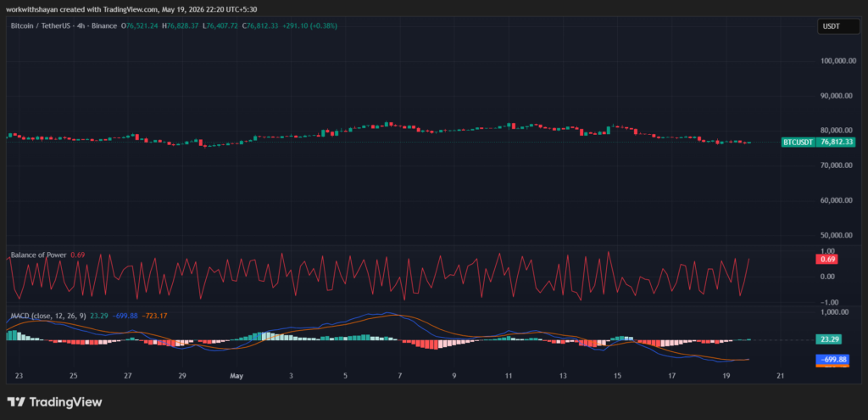Select the close value C76,812.33 in legend
The width and height of the screenshot is (868, 420).
click(x=260, y=25)
